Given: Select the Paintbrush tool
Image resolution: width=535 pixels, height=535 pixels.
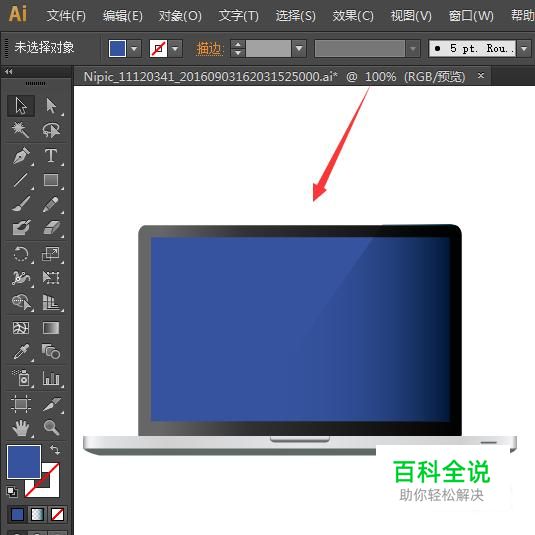Looking at the screenshot, I should click(21, 204).
